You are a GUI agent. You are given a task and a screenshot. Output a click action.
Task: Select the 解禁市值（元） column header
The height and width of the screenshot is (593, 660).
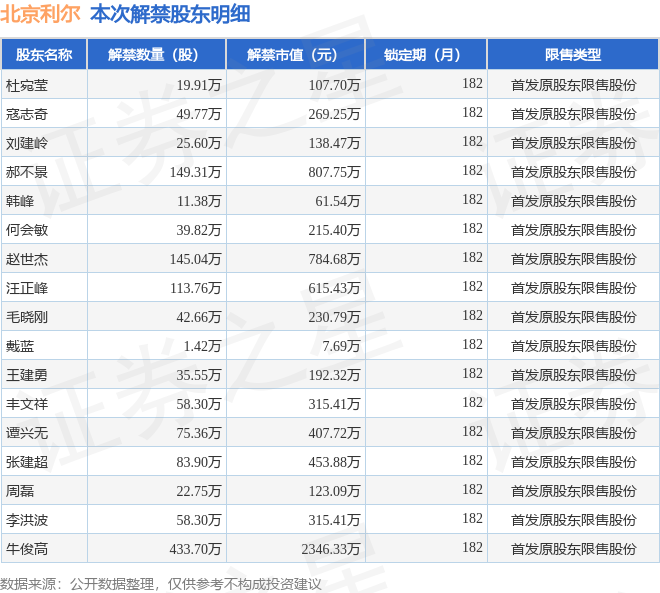pyautogui.click(x=296, y=54)
